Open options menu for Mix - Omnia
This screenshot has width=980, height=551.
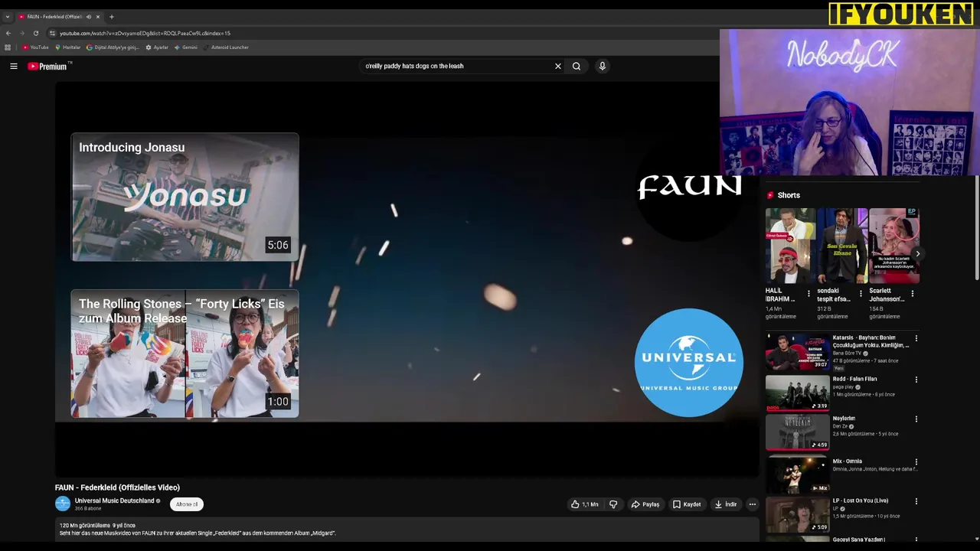click(x=916, y=462)
